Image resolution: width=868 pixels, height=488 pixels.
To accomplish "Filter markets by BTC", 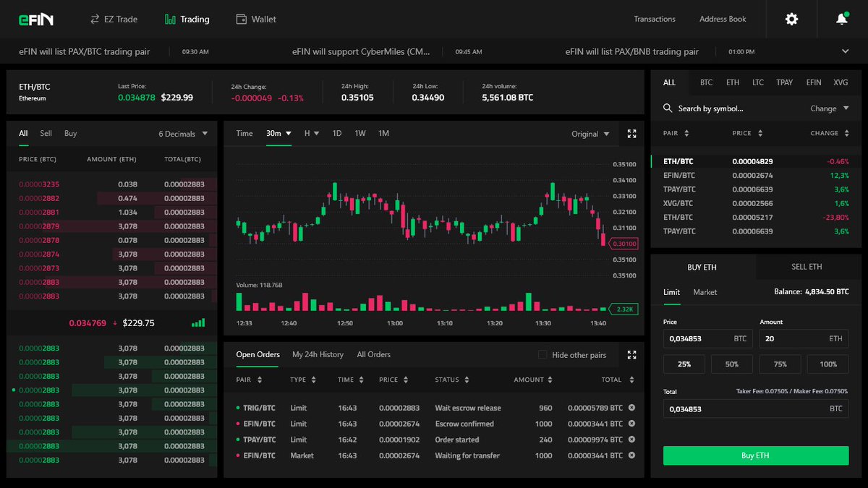I will coord(707,82).
